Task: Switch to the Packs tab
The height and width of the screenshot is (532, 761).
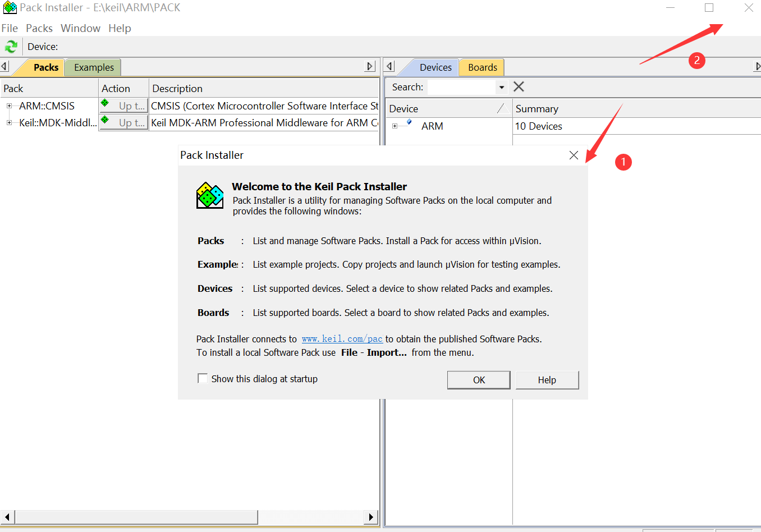Action: [x=45, y=67]
